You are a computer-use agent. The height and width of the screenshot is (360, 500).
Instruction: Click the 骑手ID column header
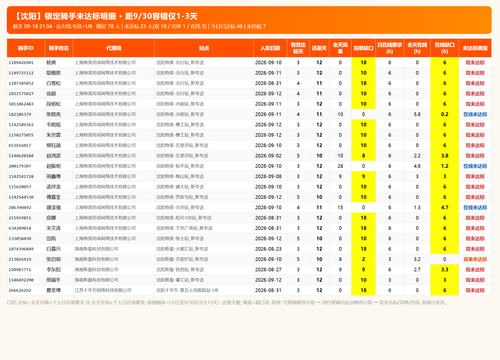point(26,48)
